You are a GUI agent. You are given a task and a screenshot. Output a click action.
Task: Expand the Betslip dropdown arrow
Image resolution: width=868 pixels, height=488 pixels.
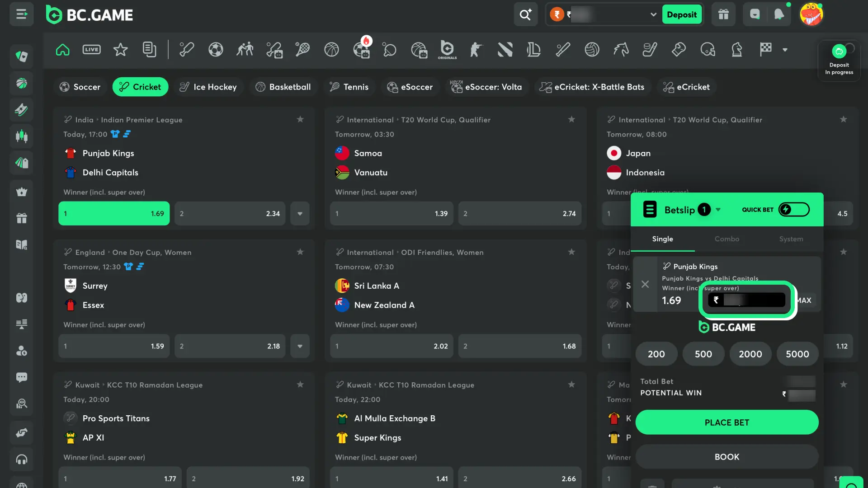pos(718,210)
